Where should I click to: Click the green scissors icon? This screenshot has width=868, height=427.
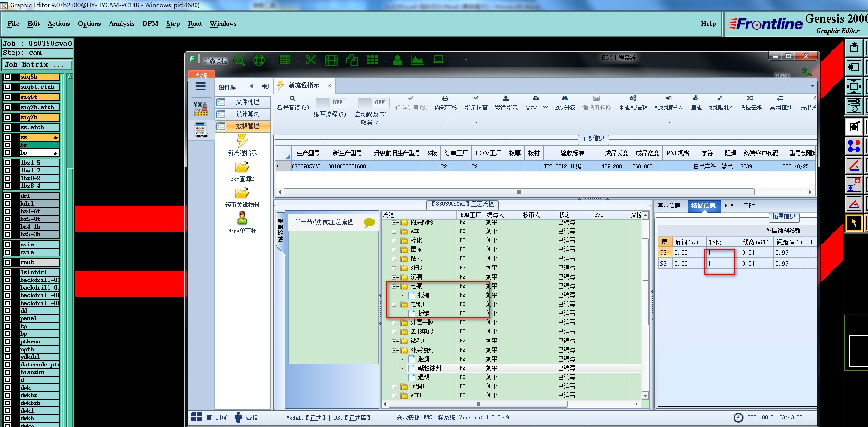[311, 60]
